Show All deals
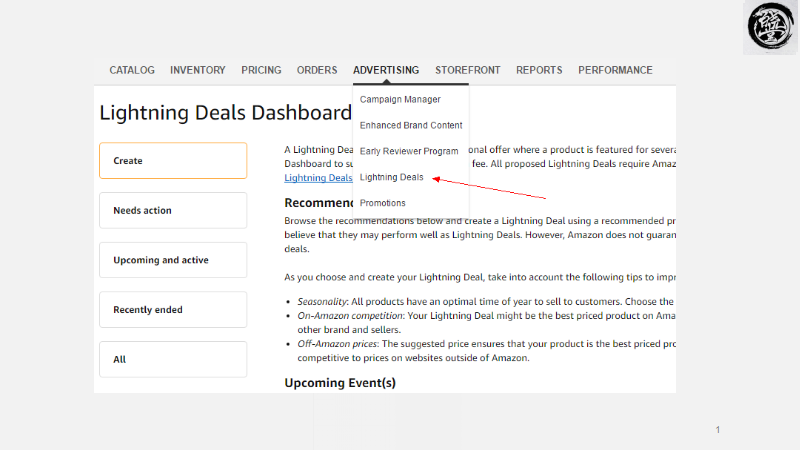This screenshot has height=450, width=800. [173, 359]
